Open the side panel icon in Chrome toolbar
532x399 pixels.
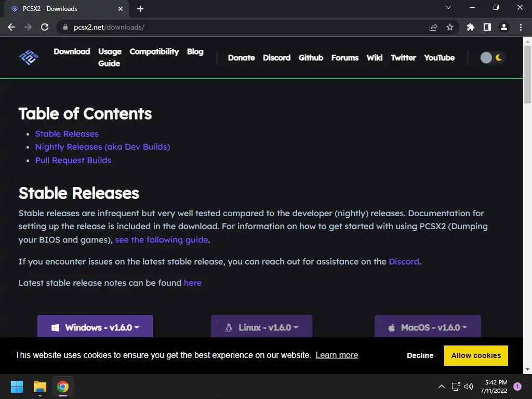point(487,27)
